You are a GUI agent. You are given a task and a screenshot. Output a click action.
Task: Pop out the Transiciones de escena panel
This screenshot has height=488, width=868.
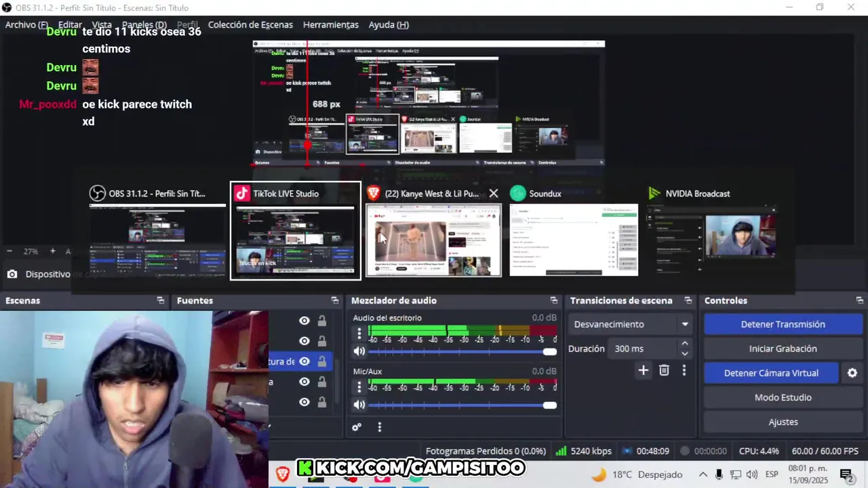(x=688, y=300)
